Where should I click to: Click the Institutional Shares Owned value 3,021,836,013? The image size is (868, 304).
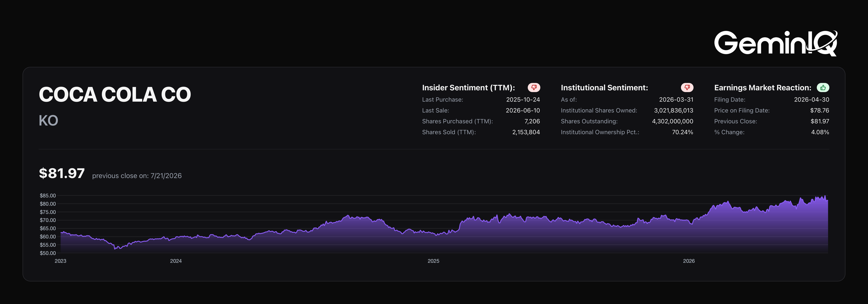click(x=674, y=111)
